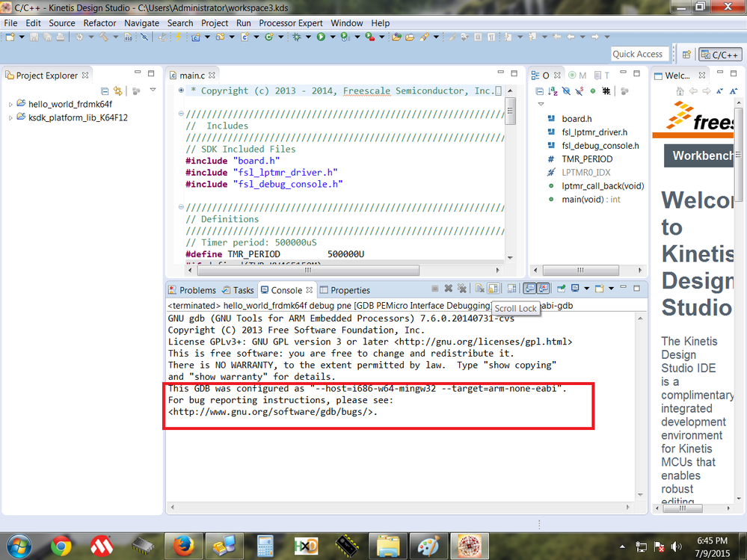Click the Pin Console icon

(x=562, y=288)
